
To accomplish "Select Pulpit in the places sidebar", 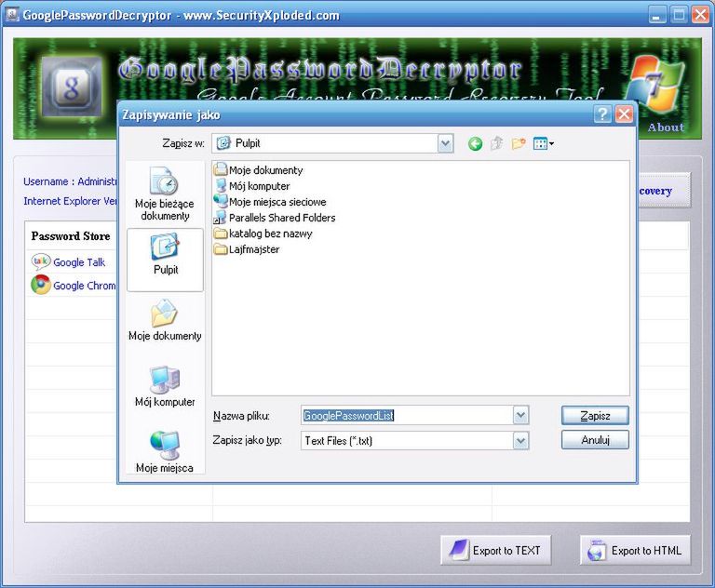I will tap(165, 259).
